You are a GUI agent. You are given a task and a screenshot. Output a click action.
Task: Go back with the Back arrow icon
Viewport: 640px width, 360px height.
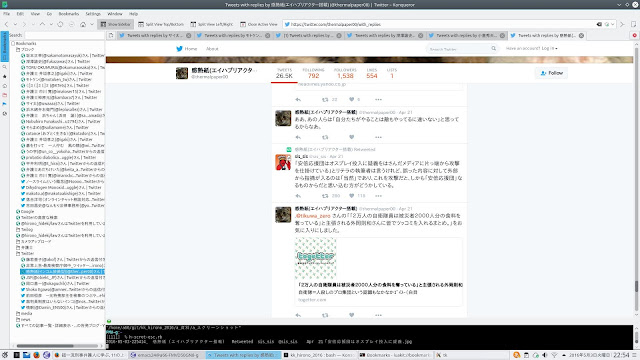click(6, 24)
